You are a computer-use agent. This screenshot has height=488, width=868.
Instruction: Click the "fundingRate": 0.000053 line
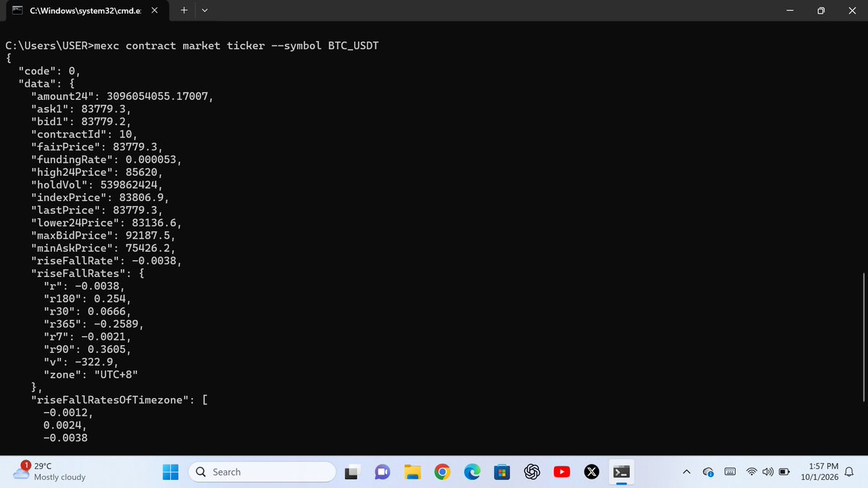(x=106, y=159)
